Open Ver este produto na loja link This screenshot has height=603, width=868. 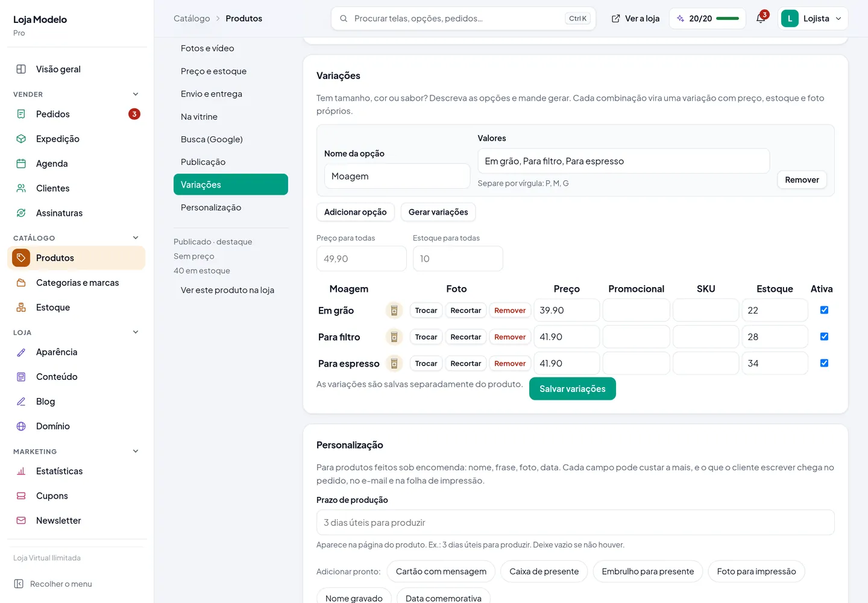pos(227,290)
